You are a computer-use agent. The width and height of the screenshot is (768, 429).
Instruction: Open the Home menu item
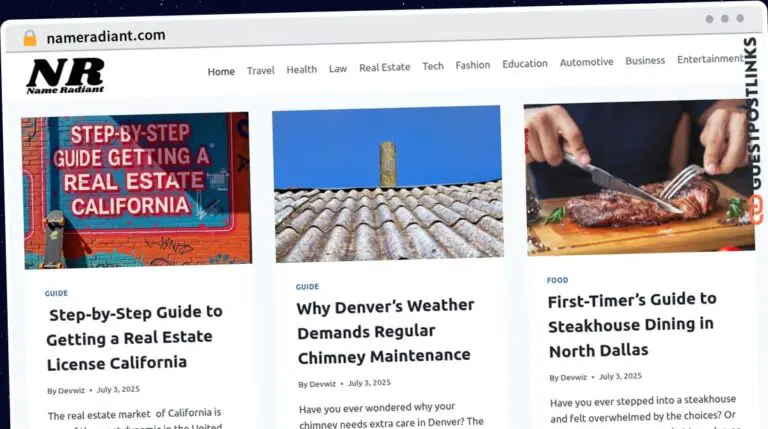(221, 72)
